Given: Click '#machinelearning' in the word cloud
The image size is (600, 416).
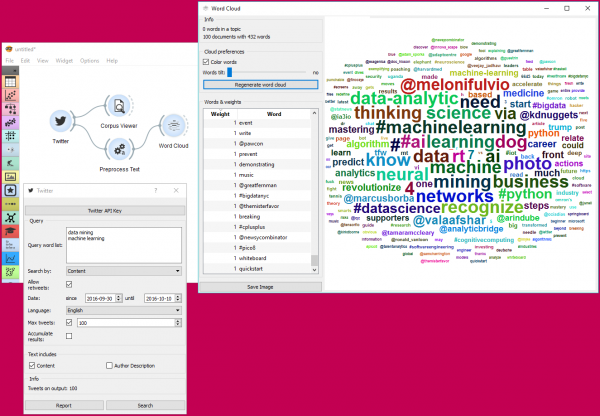Looking at the screenshot, I should [x=451, y=127].
